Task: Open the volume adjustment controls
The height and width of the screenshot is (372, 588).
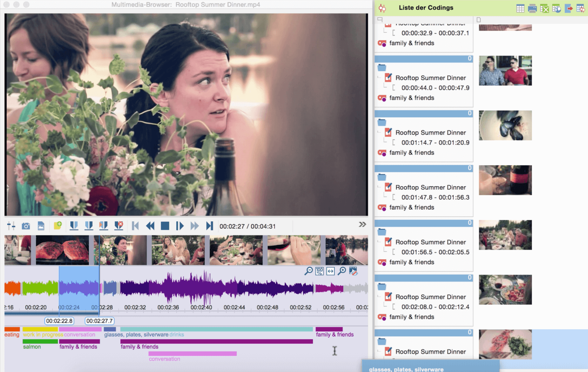Action: (x=11, y=226)
